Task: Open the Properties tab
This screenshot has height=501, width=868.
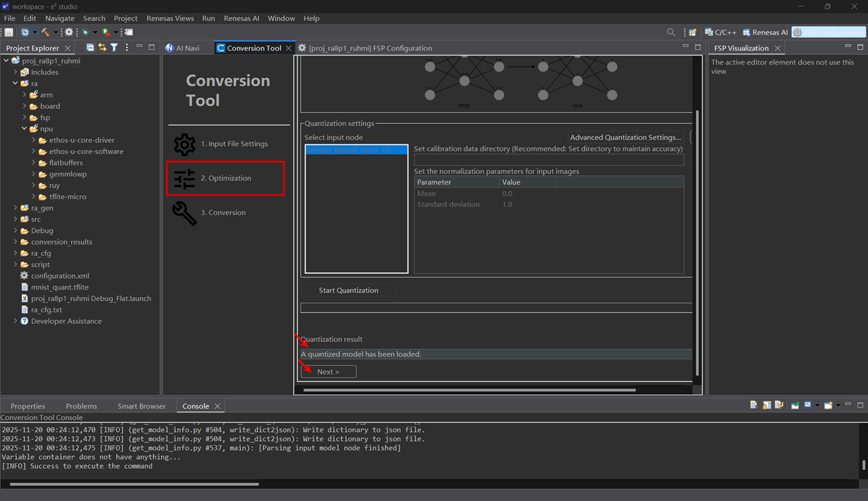Action: [x=28, y=406]
